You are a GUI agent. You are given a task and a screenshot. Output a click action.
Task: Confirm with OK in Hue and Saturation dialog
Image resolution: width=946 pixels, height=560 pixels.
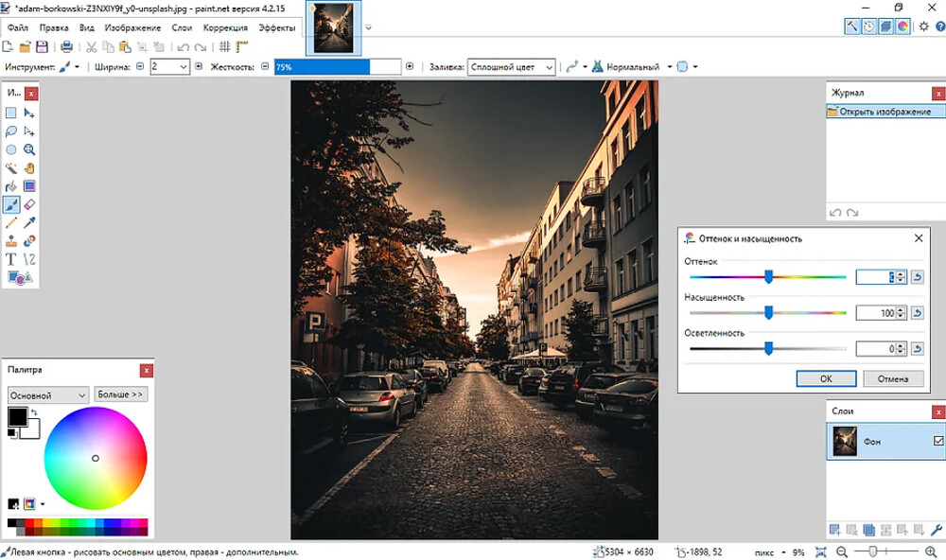click(826, 378)
